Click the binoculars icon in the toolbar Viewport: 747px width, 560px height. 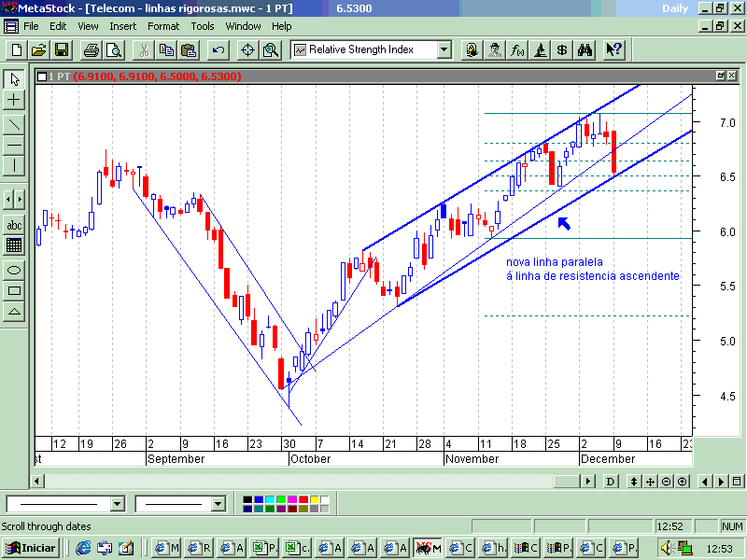click(x=585, y=50)
